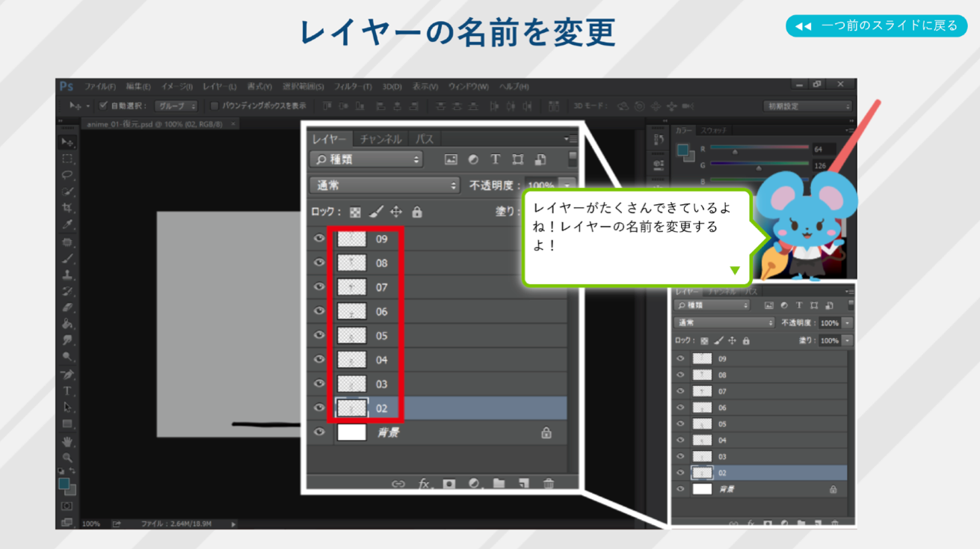Click the R value field showing 64
This screenshot has height=549, width=980.
[x=825, y=149]
